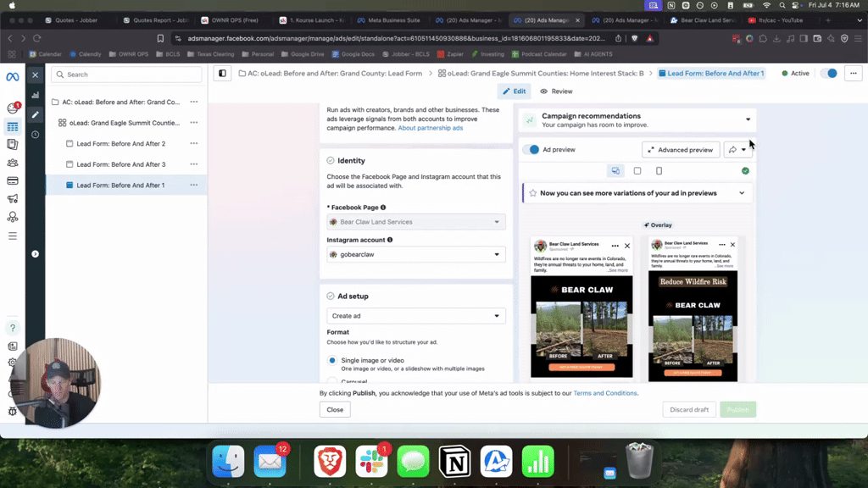Open the bar chart performance icon
Screen dimensions: 868x488
pos(35,95)
